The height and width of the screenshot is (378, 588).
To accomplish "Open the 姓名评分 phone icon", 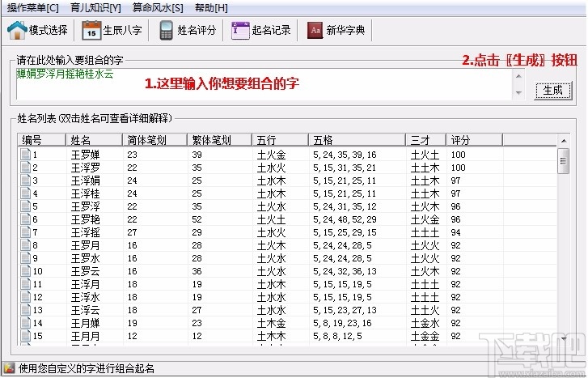I will tap(166, 31).
